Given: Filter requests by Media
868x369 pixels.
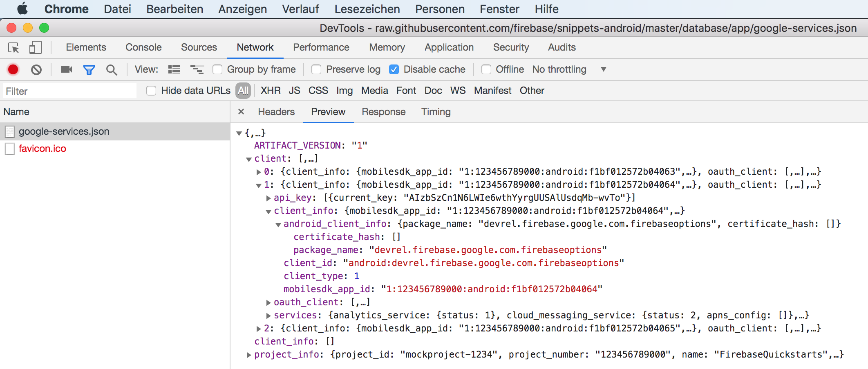Looking at the screenshot, I should [375, 91].
